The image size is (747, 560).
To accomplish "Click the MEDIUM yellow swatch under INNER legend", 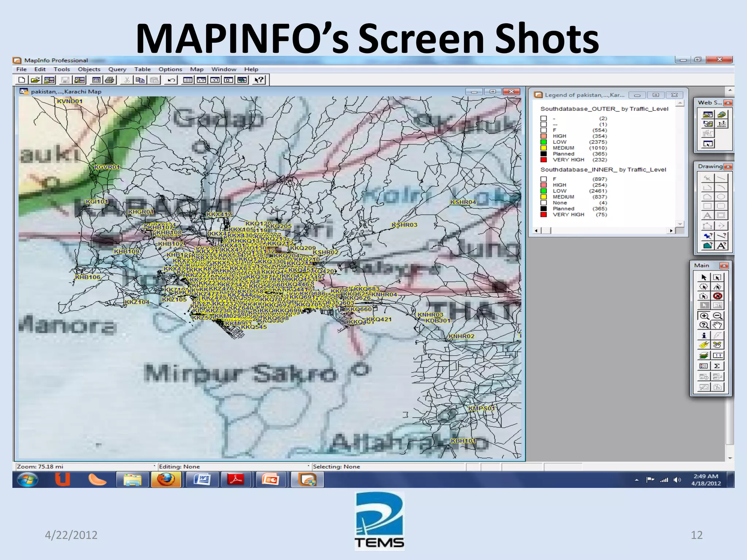I will [543, 197].
